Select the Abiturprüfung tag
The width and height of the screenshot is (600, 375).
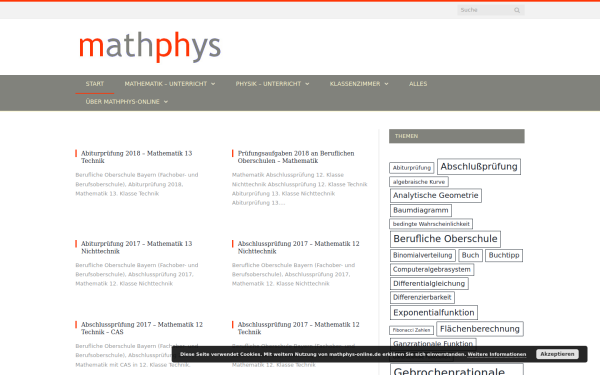[x=412, y=168]
